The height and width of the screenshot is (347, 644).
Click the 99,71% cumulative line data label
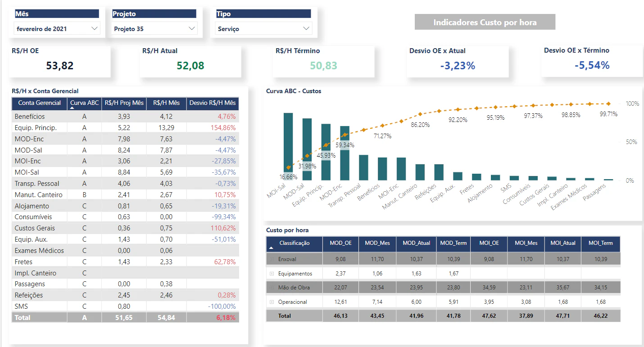coord(608,114)
